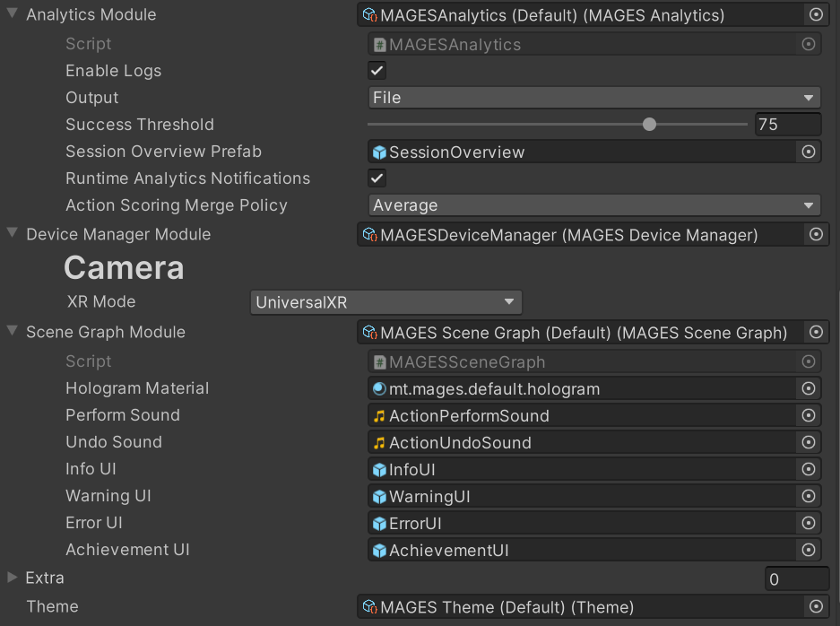Click the InfoUI prefab cube icon
The image size is (840, 626).
[x=379, y=470]
